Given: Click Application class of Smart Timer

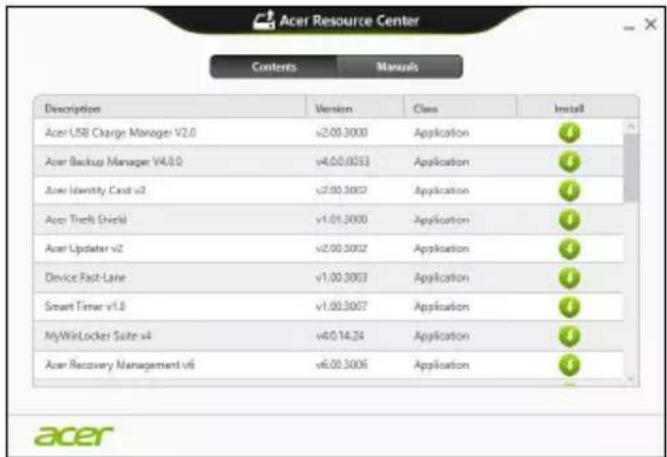Looking at the screenshot, I should pos(442,307).
